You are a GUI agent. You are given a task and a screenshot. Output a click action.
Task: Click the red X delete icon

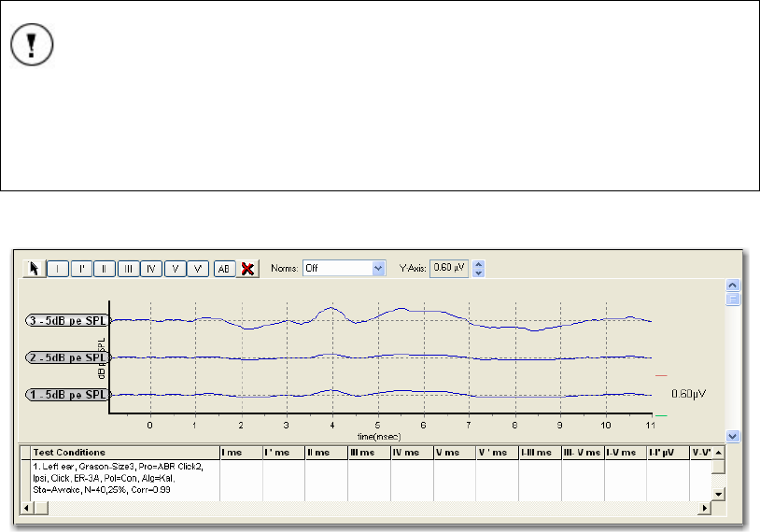[x=247, y=269]
